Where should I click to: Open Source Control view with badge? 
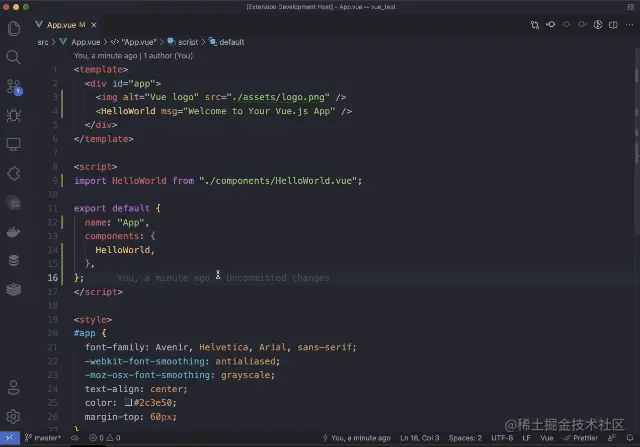[x=14, y=87]
